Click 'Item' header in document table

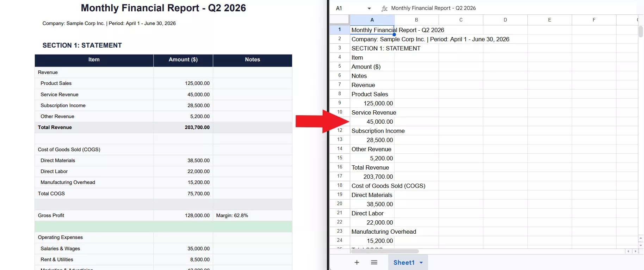point(94,60)
